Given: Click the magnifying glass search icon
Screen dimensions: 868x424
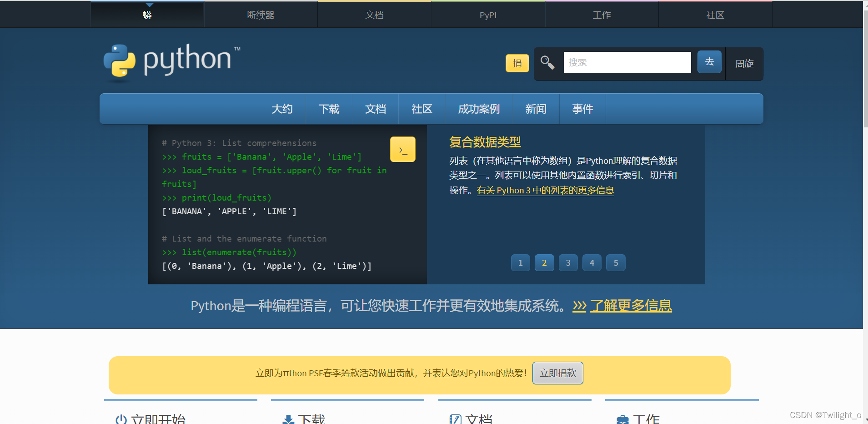Looking at the screenshot, I should [547, 63].
